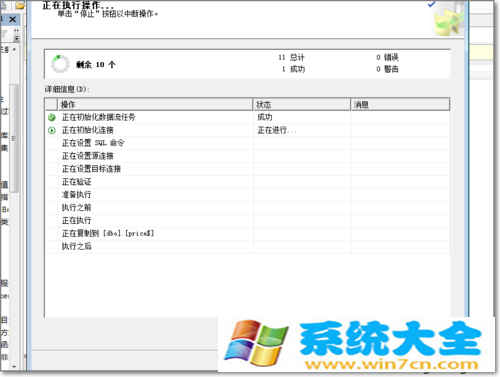Click the 剩余 10 个 label
This screenshot has width=500, height=377.
coord(96,65)
